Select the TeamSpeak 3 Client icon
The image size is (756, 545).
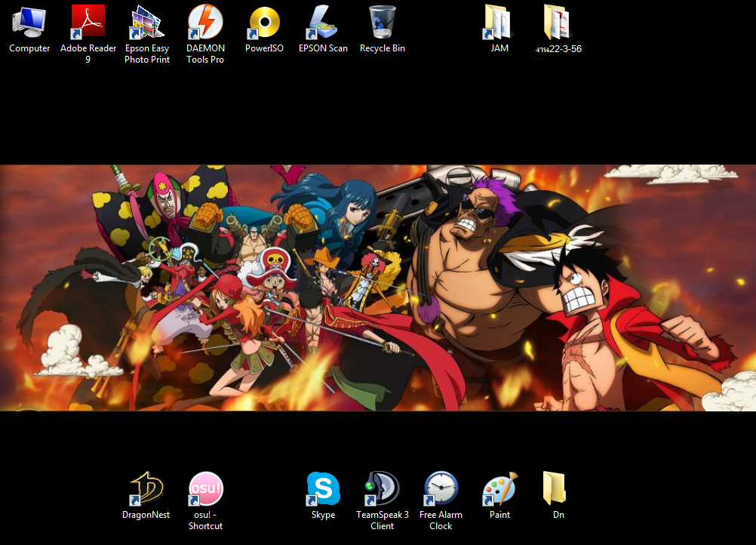pos(383,488)
